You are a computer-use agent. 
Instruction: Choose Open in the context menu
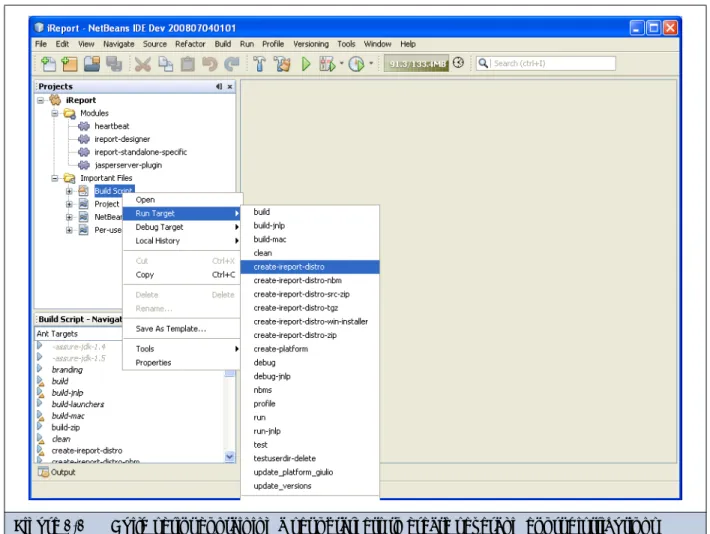coord(182,200)
